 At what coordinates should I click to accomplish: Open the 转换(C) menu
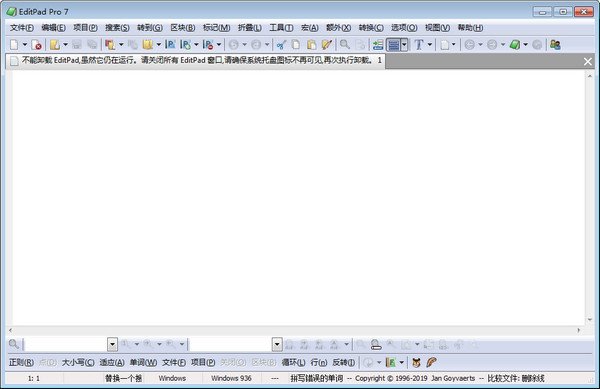coord(371,28)
